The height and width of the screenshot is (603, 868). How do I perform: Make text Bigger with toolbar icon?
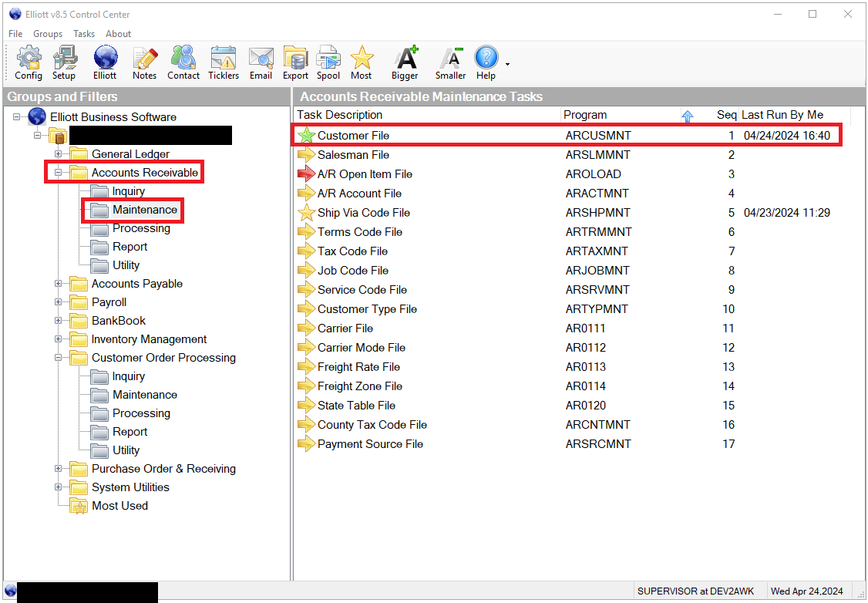405,62
